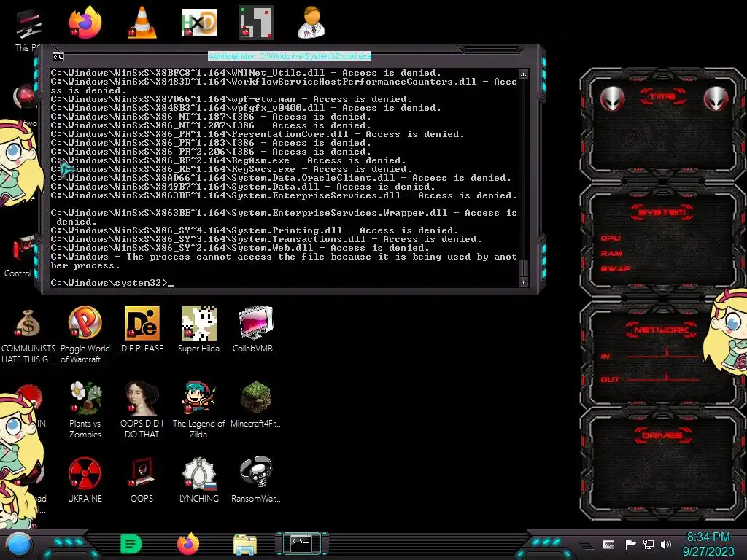Open the HxD hex editor icon

(198, 23)
